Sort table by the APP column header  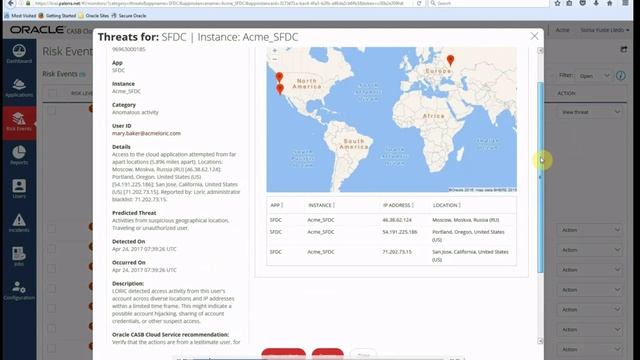tap(276, 205)
